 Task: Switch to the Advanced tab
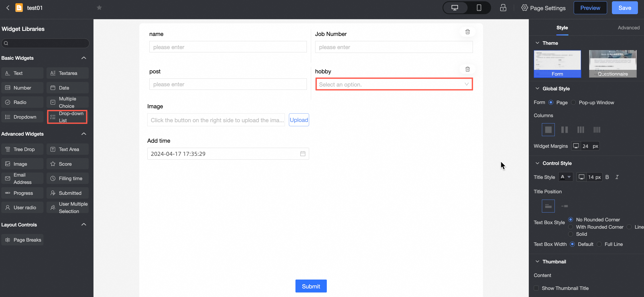click(629, 28)
